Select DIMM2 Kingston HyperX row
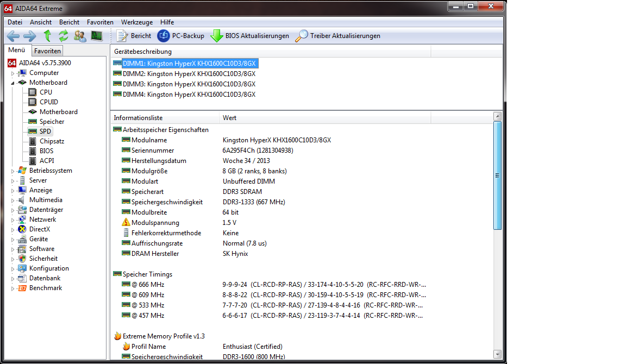The image size is (626, 364). click(184, 74)
